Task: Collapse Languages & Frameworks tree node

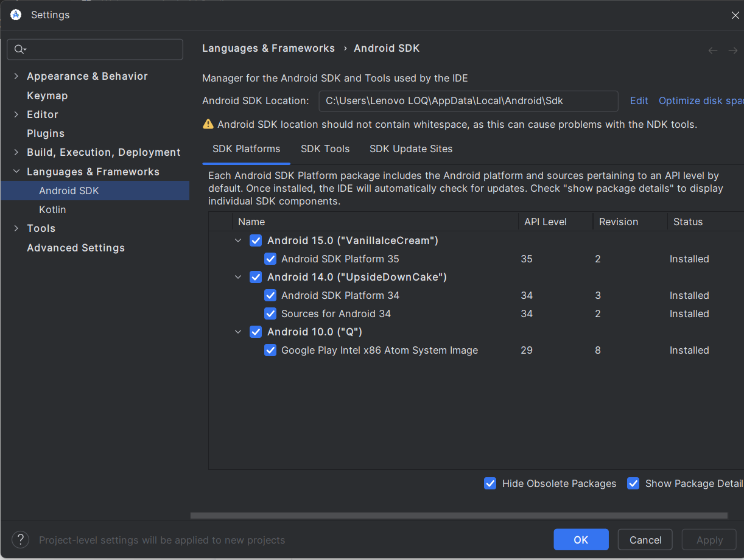Action: pos(16,172)
